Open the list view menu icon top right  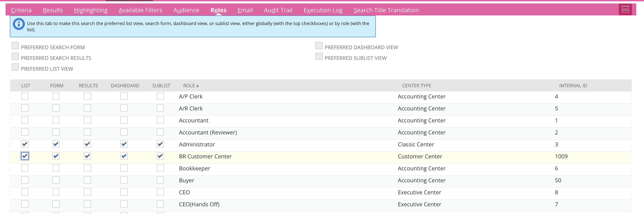tap(625, 9)
